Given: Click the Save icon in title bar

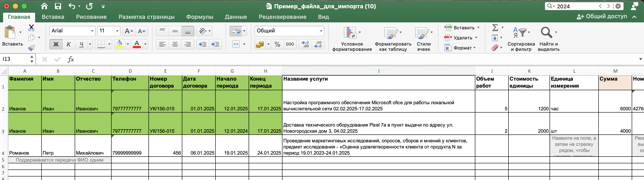Looking at the screenshot, I should pos(58,6).
